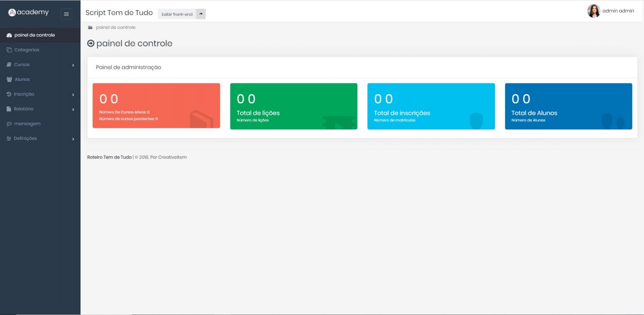Click the painel de controle breadcrumb link
Image resolution: width=644 pixels, height=315 pixels.
(x=115, y=27)
